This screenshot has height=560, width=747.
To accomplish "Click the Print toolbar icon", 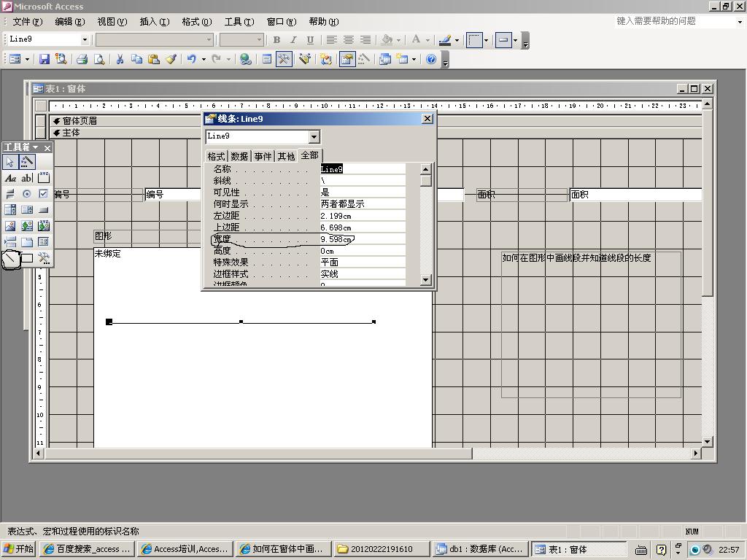I will (x=82, y=59).
